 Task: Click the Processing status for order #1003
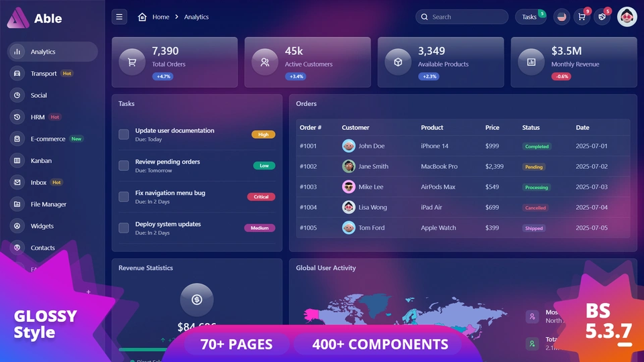pyautogui.click(x=537, y=187)
